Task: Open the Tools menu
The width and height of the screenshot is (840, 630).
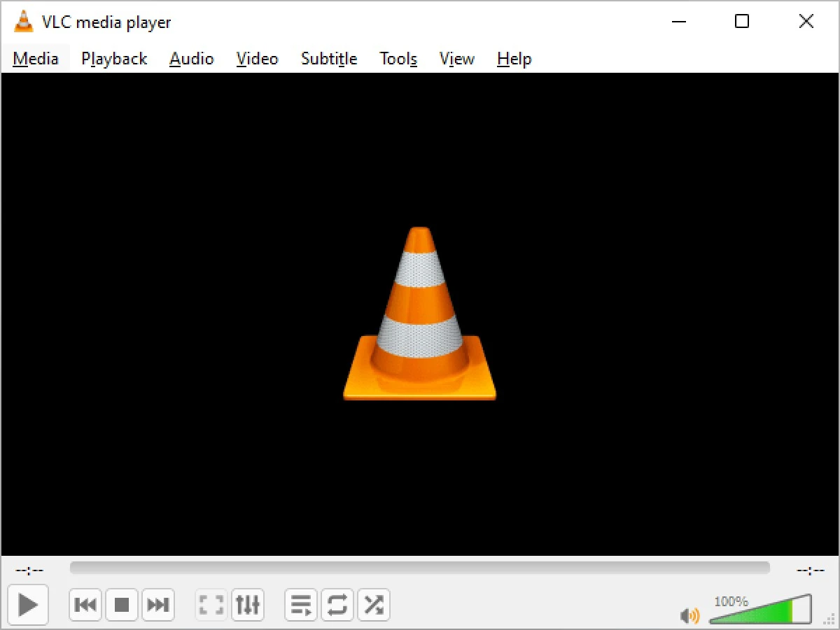Action: click(x=398, y=59)
